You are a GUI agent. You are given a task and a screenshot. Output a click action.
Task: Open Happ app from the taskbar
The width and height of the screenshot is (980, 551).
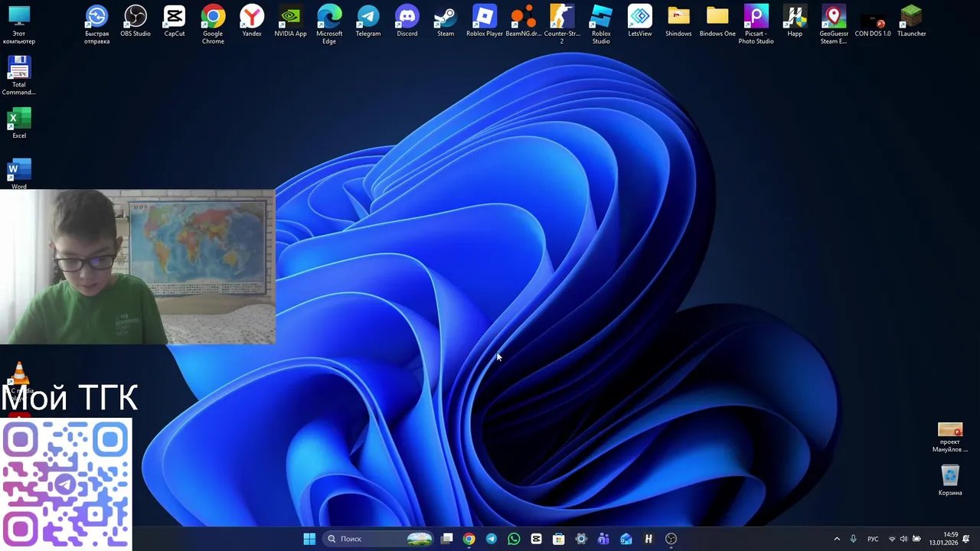[x=648, y=539]
